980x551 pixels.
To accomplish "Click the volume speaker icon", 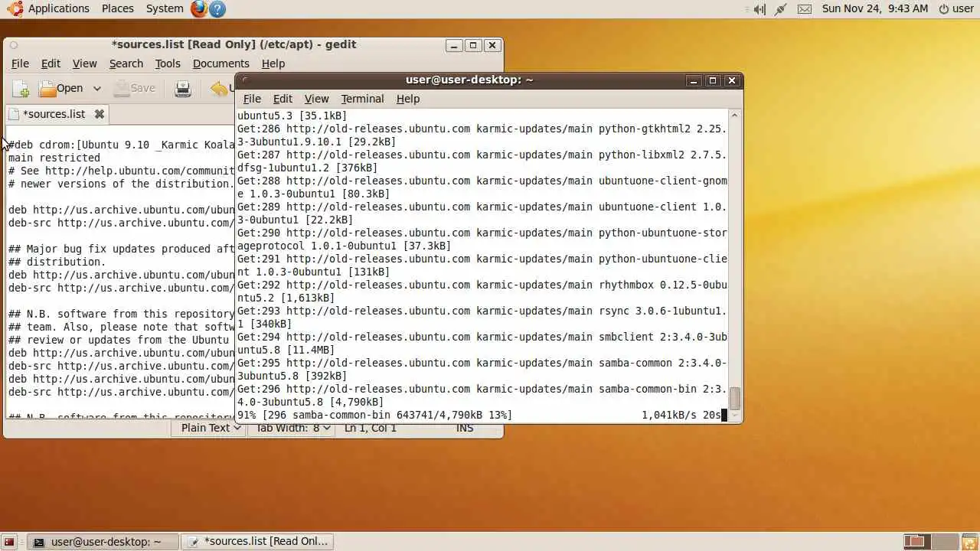I will pyautogui.click(x=759, y=9).
